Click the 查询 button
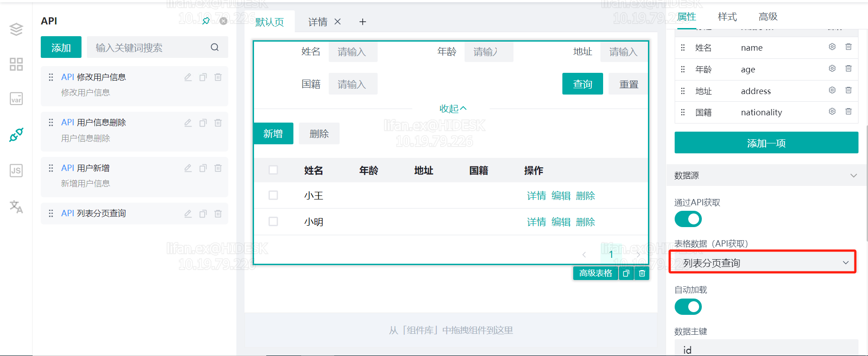The height and width of the screenshot is (356, 868). (x=583, y=84)
